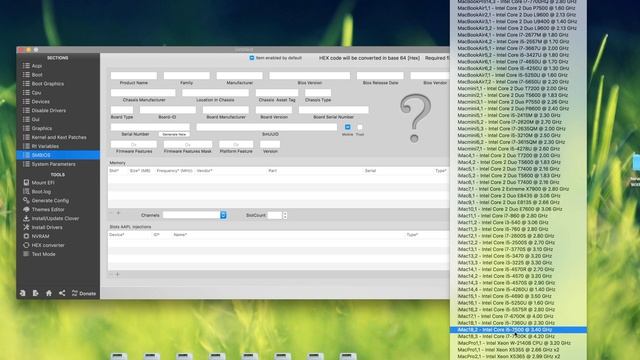Click the Generate New serial button
Screen dimensions: 640x360
coord(174,134)
